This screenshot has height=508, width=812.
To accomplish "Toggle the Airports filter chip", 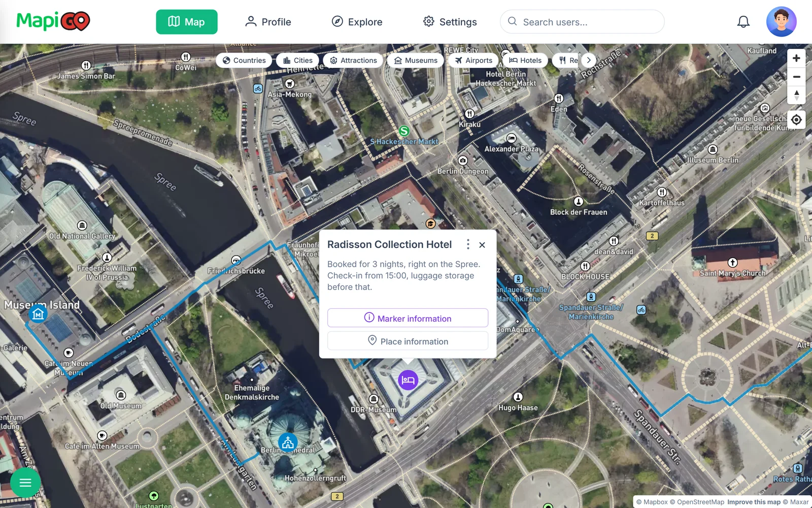I will click(x=473, y=60).
